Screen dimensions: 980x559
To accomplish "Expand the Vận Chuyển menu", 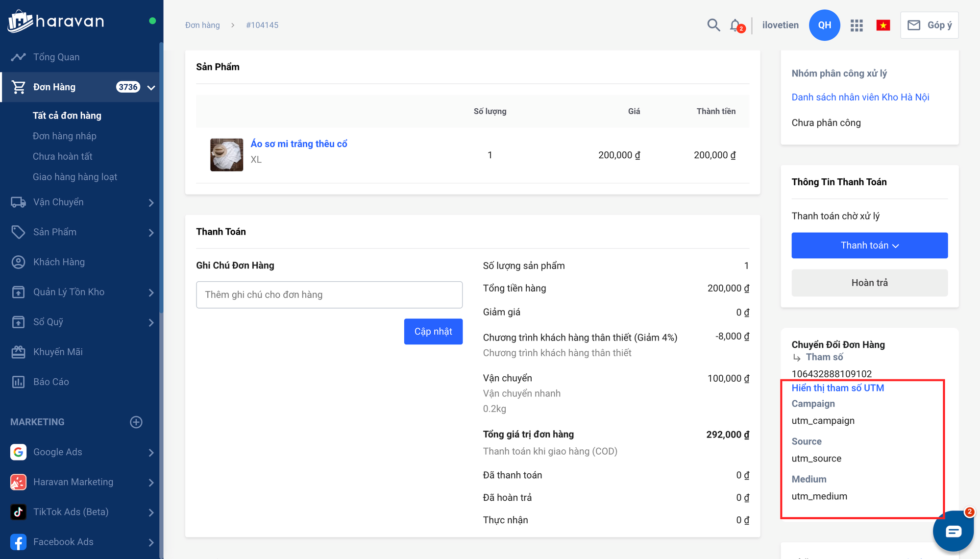I will pyautogui.click(x=151, y=202).
